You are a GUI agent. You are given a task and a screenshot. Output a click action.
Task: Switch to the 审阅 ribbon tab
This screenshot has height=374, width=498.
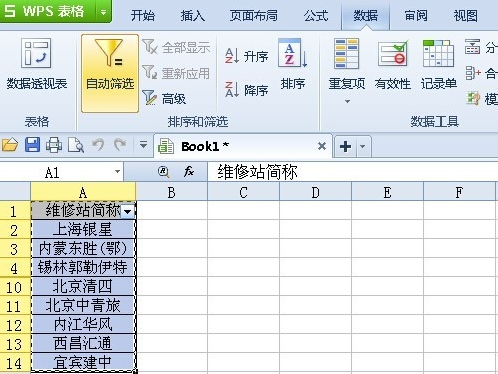point(416,15)
